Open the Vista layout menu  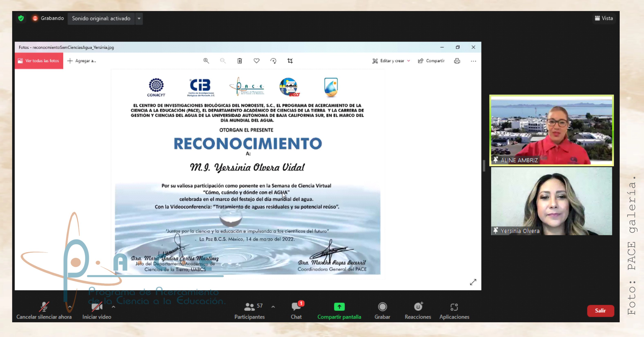point(604,18)
